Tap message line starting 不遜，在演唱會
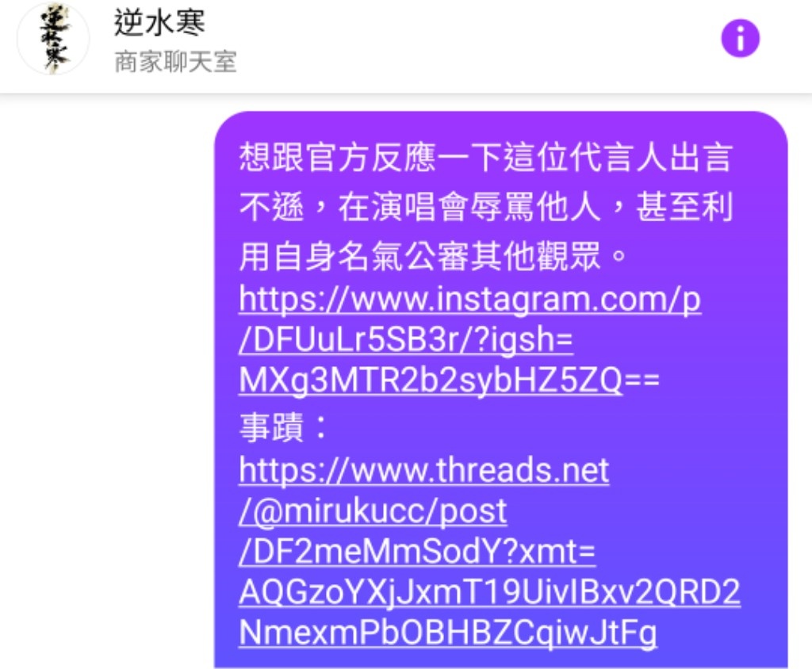This screenshot has width=812, height=669. 486,207
